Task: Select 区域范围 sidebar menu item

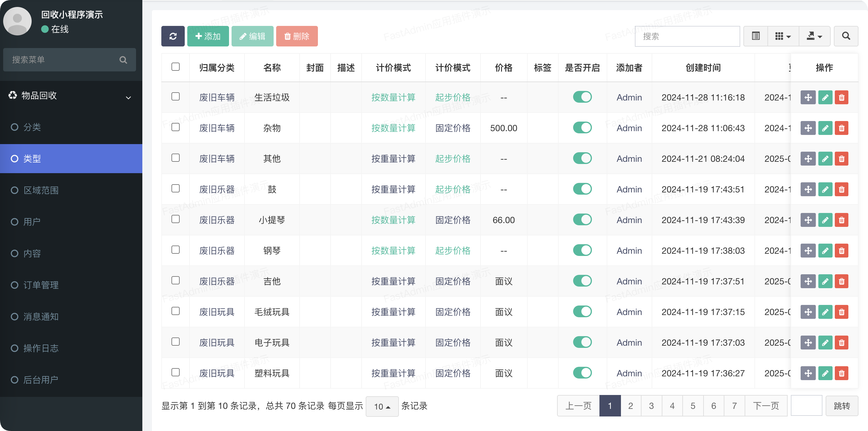Action: tap(41, 190)
